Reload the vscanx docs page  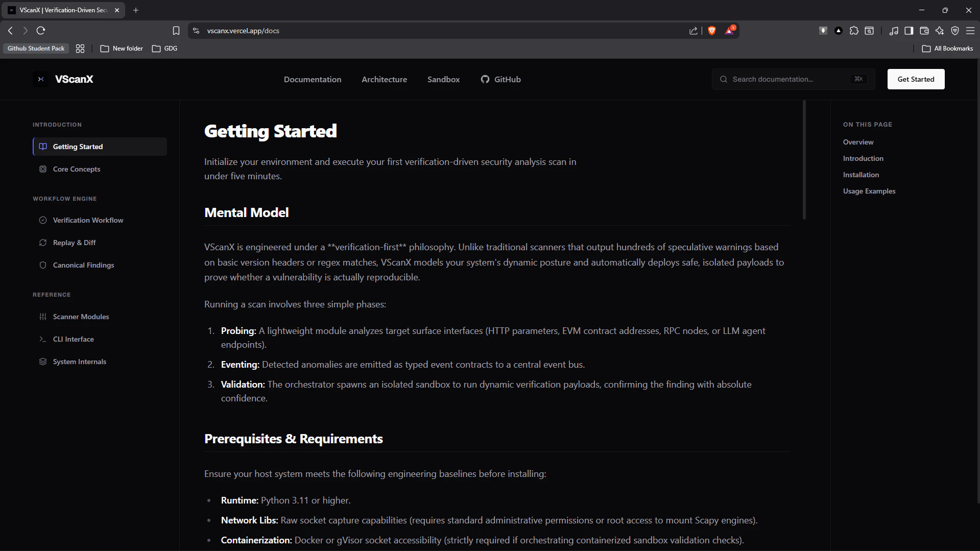click(41, 31)
